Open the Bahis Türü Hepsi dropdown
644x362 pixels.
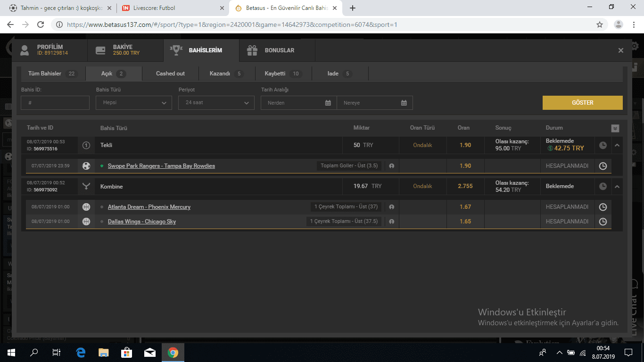coord(134,103)
